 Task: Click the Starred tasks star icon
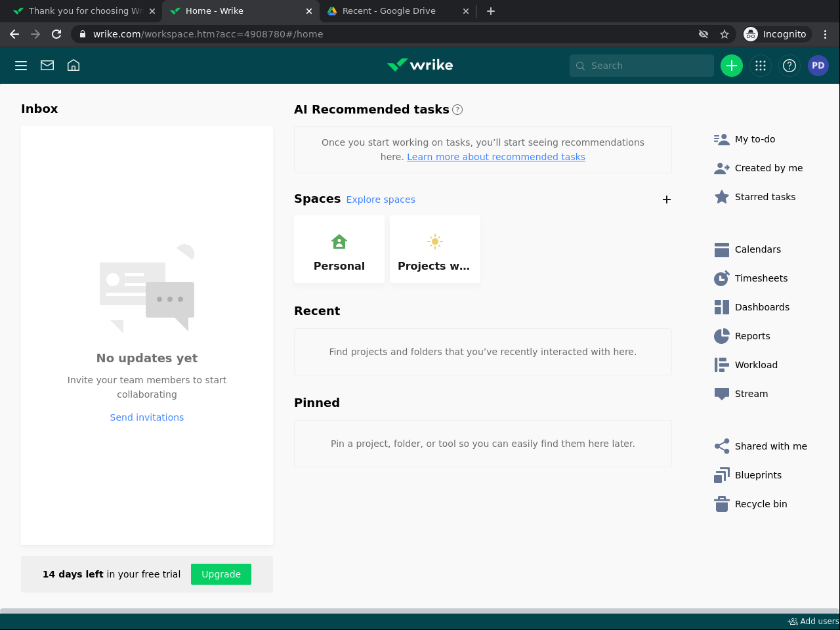point(722,197)
